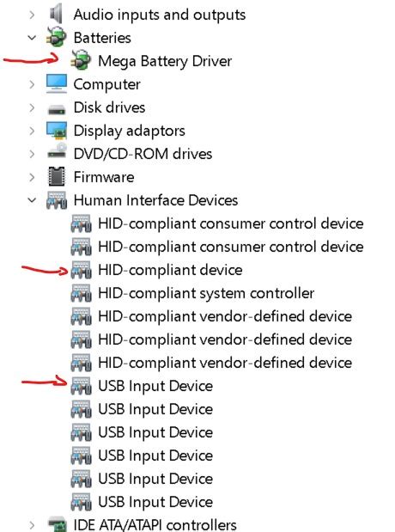Click the Mega Battery Driver icon
Screen dimensions: 395x532
coord(81,60)
